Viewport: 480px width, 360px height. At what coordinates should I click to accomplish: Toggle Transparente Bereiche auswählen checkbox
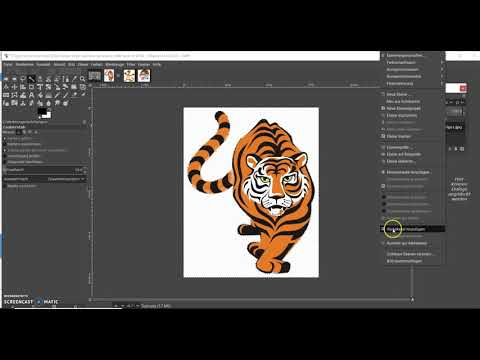click(5, 150)
